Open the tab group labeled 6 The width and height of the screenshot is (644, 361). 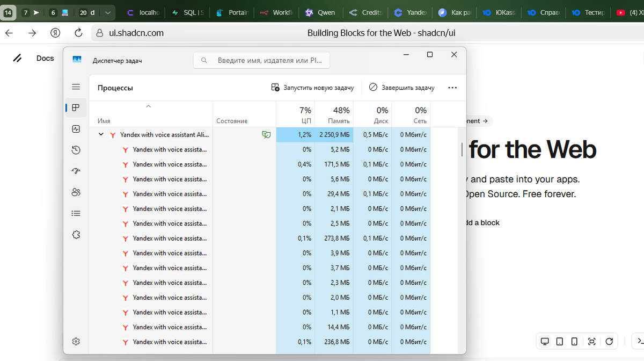(x=59, y=12)
